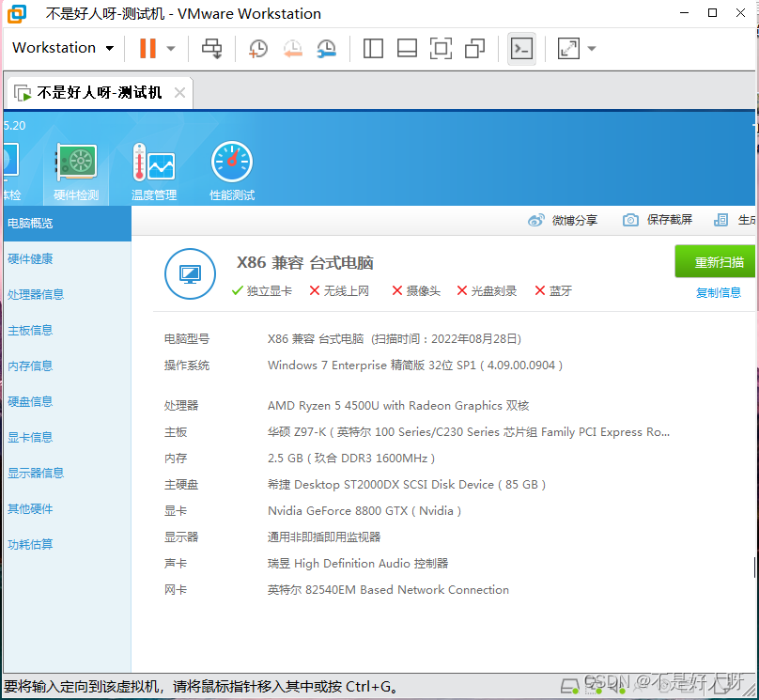Screen dimensions: 759x700
Task: Click the 复制信息 copy info link
Action: (x=719, y=292)
